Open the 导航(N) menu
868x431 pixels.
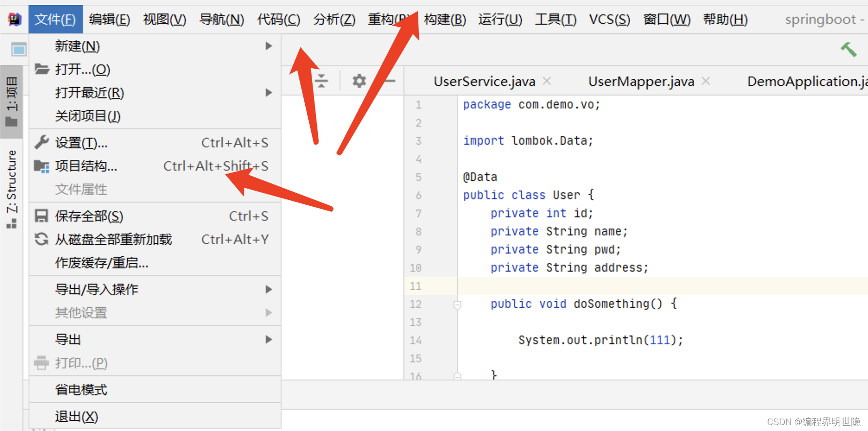coord(222,20)
